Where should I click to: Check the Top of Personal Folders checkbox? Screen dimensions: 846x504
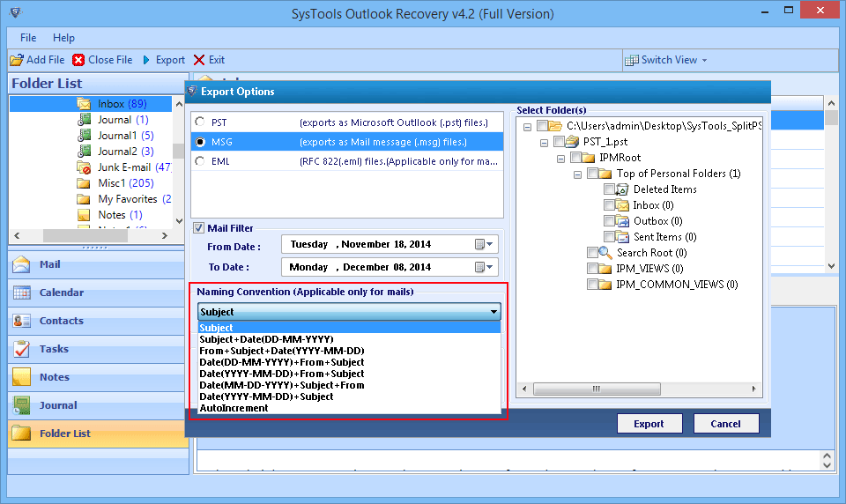pyautogui.click(x=592, y=174)
